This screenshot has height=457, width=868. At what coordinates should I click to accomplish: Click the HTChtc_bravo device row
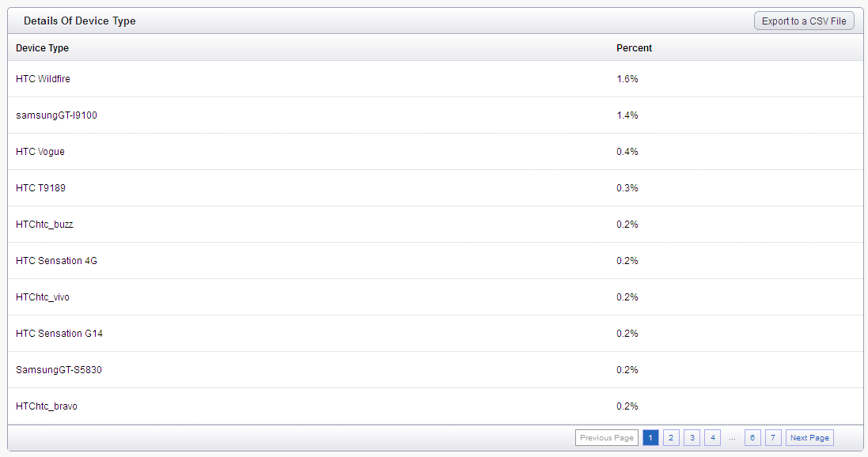point(435,406)
